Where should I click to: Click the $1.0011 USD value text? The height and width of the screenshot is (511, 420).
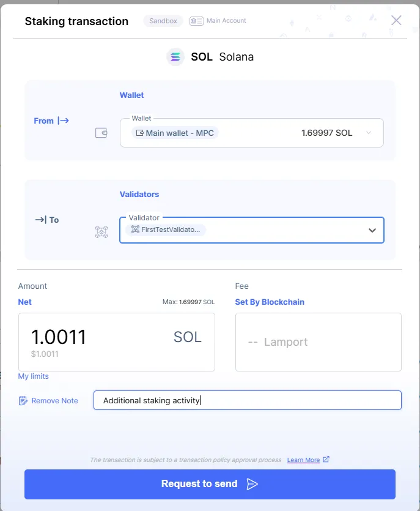click(x=45, y=354)
